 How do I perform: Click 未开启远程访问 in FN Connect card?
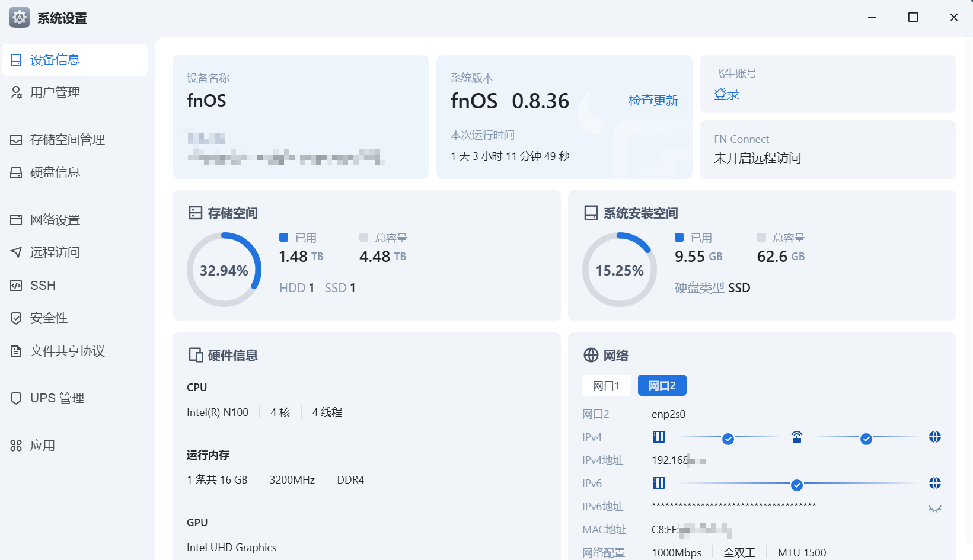[757, 158]
